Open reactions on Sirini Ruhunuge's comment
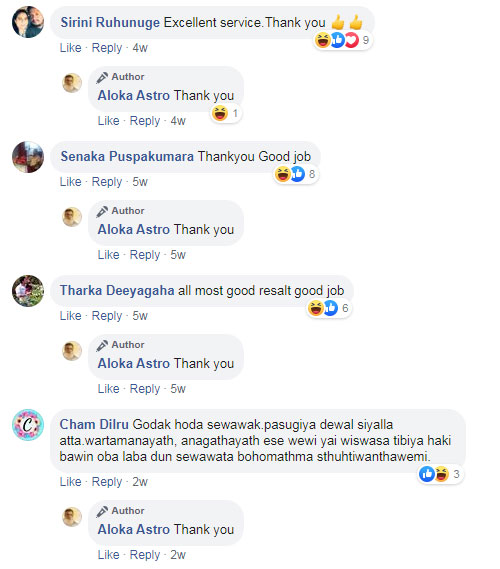The image size is (500, 569). 343,40
